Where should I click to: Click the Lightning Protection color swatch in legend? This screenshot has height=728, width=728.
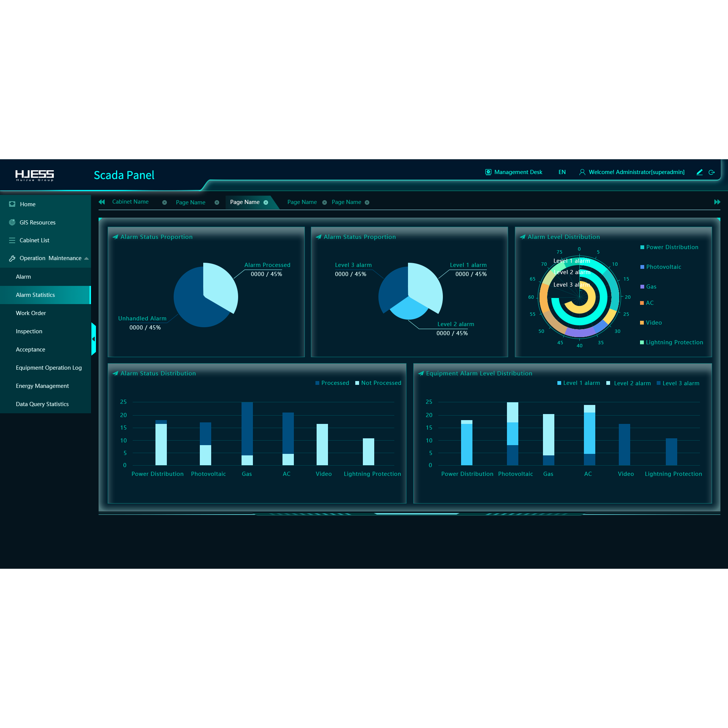(642, 342)
